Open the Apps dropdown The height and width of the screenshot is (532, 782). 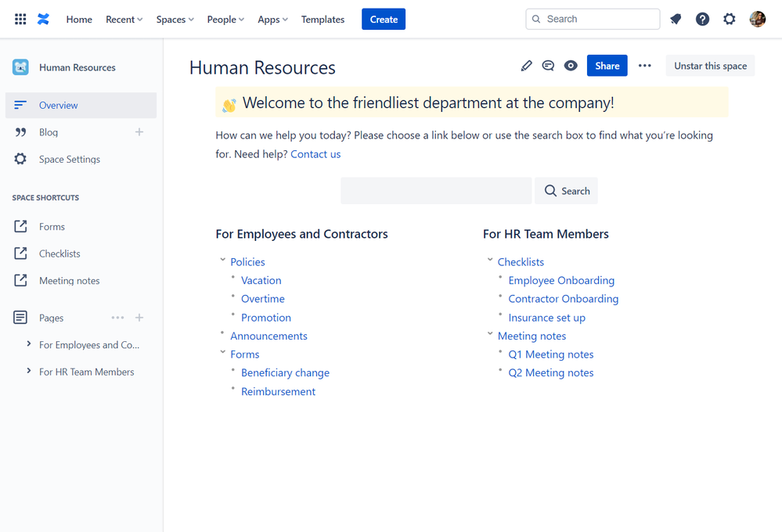(x=273, y=20)
